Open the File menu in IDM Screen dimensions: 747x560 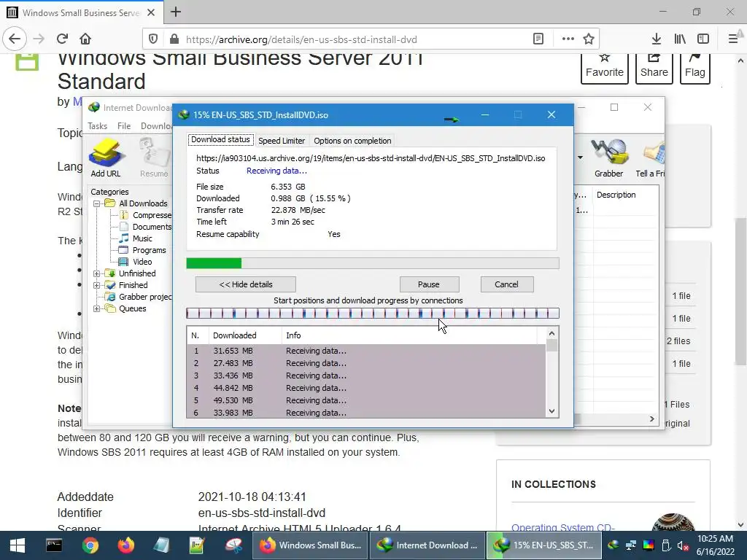point(124,125)
